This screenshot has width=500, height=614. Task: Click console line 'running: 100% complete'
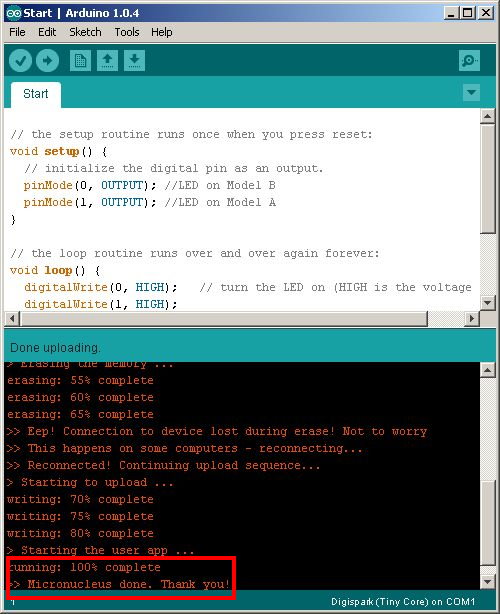[85, 567]
